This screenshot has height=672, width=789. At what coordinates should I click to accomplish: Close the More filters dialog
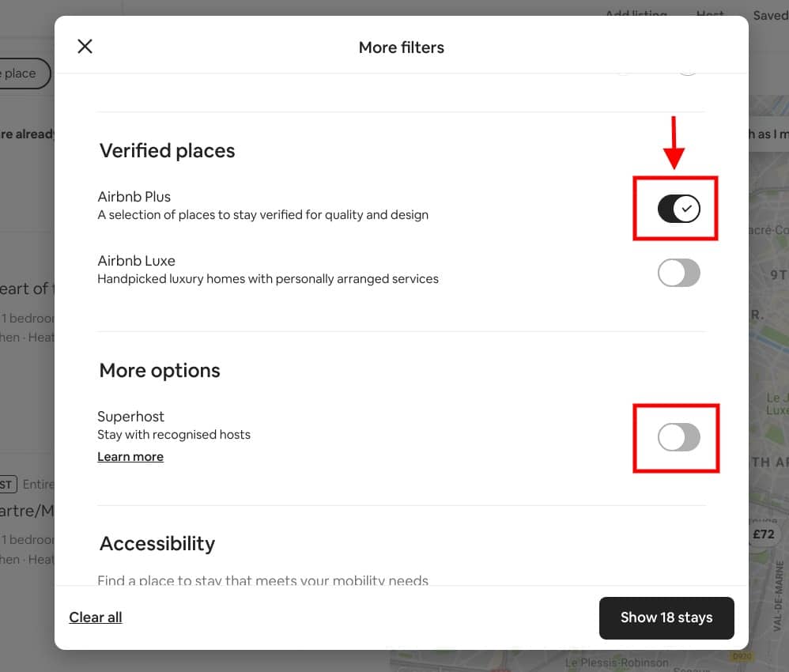[85, 46]
